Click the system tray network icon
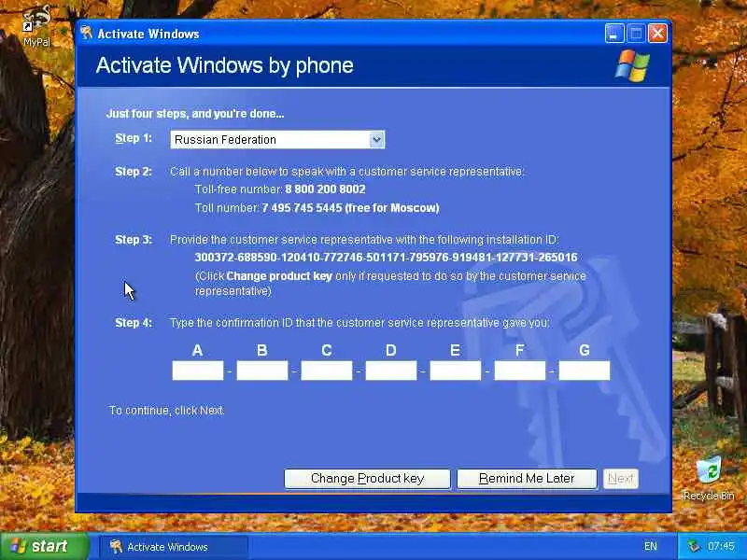Image resolution: width=747 pixels, height=560 pixels. [x=695, y=546]
